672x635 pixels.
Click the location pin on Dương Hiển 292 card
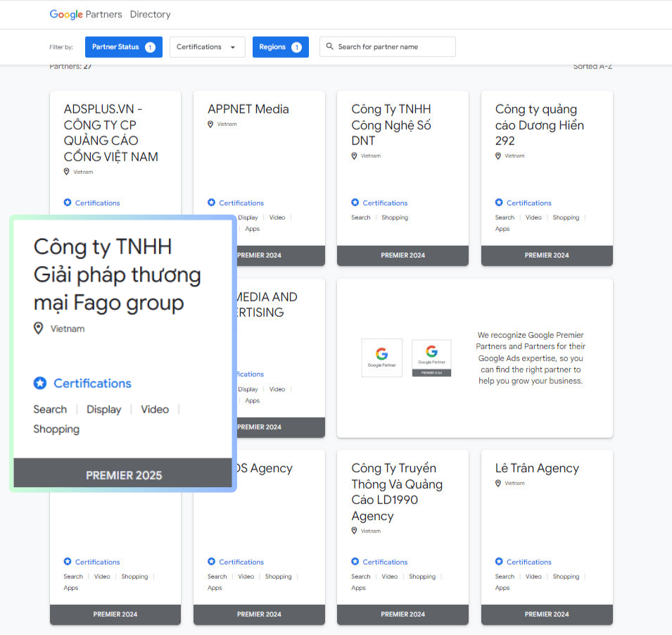pos(498,156)
